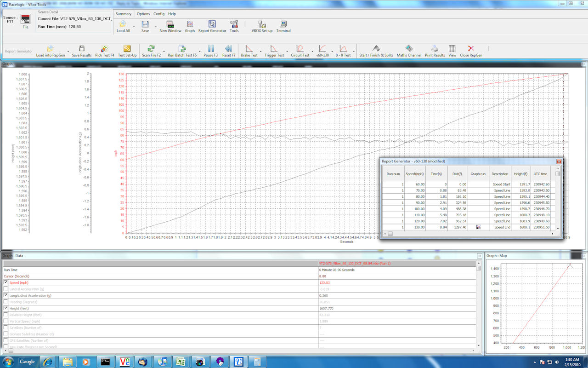Expand the Save dropdown arrow
Screen dimensions: 588x368
(156, 27)
